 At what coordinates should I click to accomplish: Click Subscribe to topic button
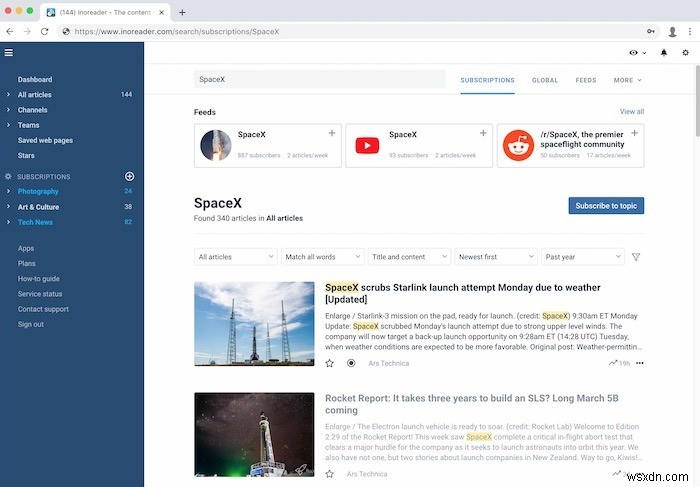pos(606,206)
